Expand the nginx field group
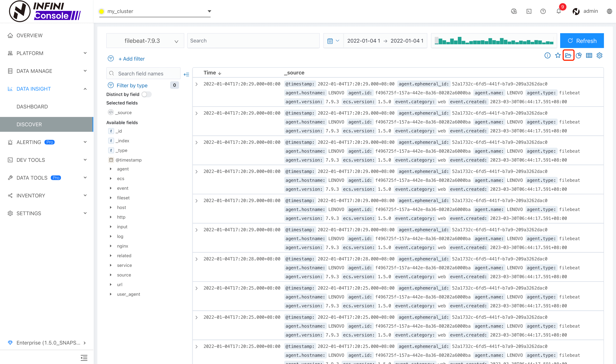Screen dimensions: 616x364 click(x=111, y=246)
